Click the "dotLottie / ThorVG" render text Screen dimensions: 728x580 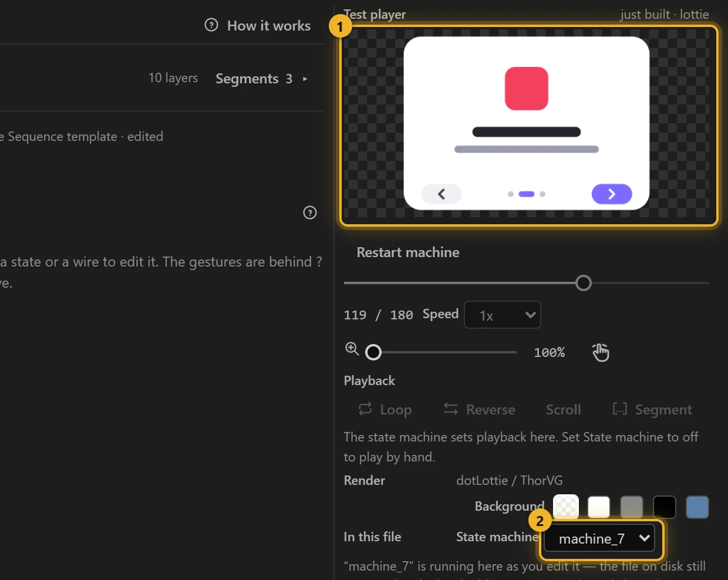click(510, 481)
